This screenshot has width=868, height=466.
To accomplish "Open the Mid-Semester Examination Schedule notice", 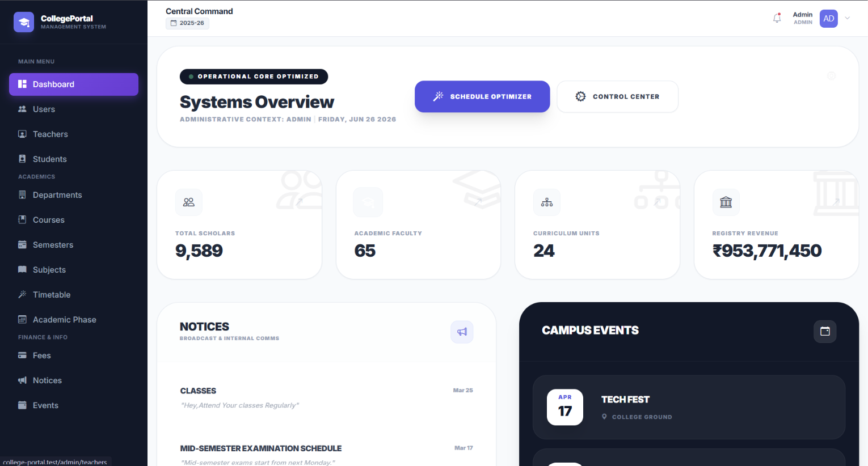I will (x=327, y=455).
